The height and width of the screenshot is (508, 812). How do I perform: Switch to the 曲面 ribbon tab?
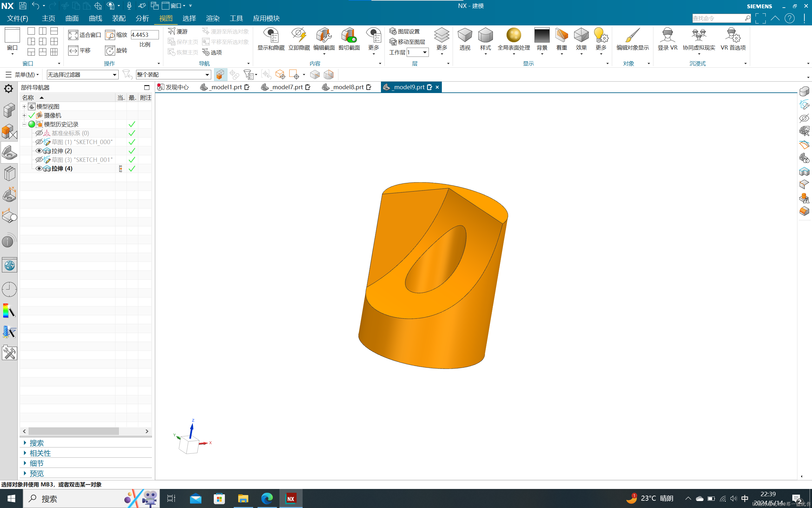(72, 18)
